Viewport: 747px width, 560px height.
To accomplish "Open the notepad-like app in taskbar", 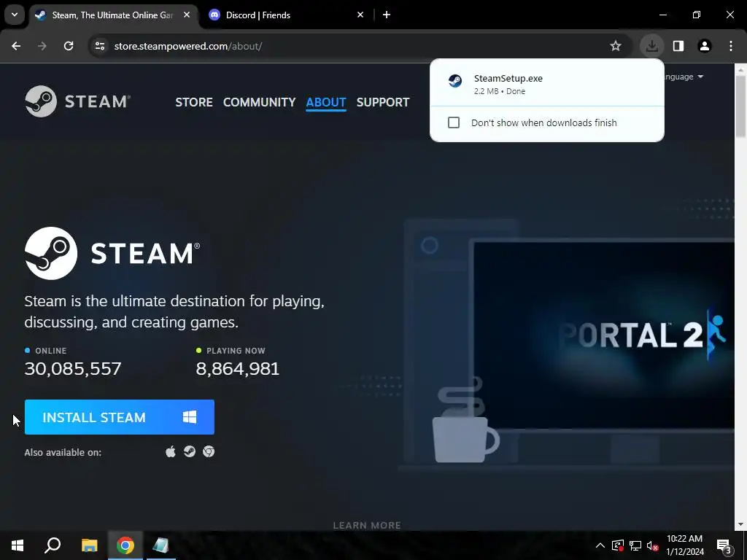I will (161, 545).
